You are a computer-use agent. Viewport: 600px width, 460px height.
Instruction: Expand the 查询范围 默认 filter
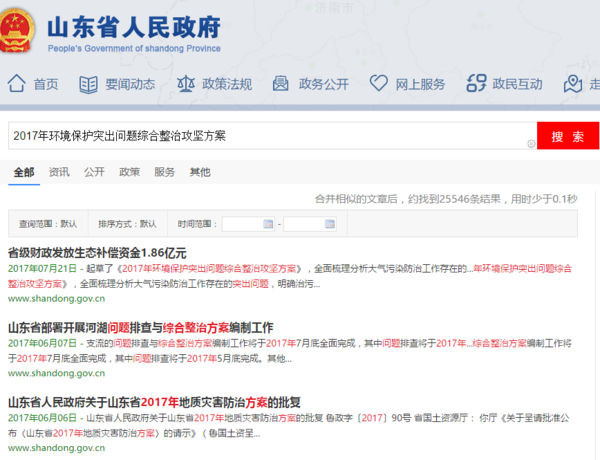click(x=48, y=224)
